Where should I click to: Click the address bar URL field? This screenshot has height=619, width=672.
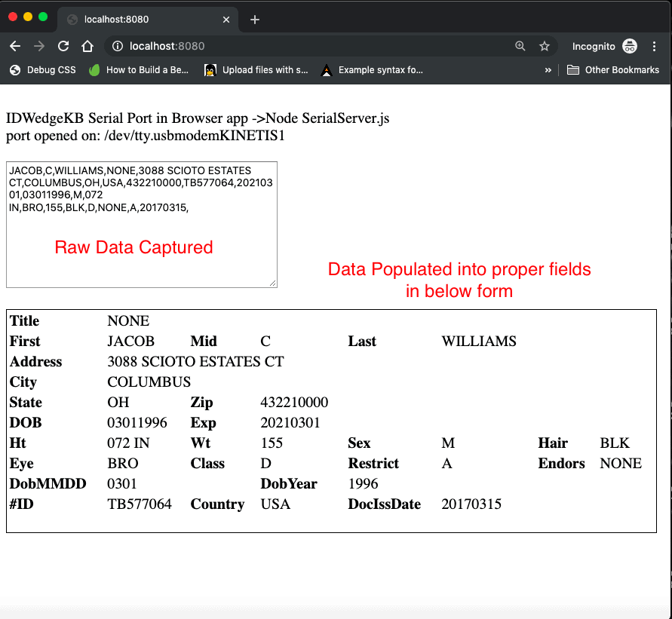coord(302,46)
